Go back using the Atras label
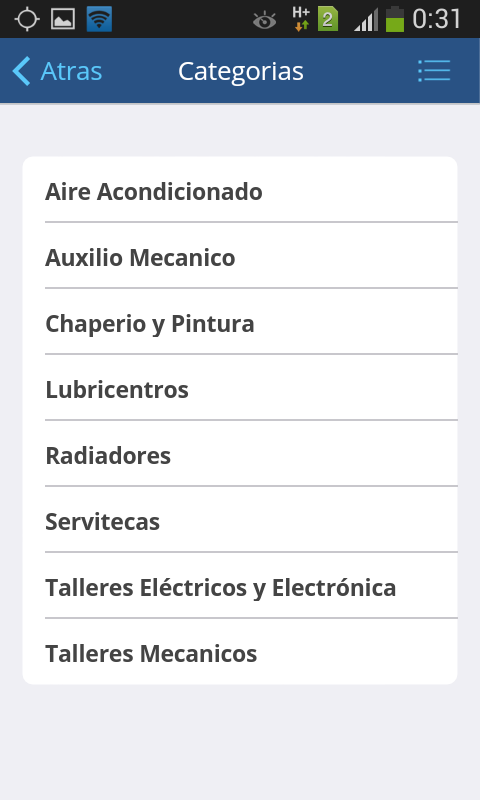 71,71
